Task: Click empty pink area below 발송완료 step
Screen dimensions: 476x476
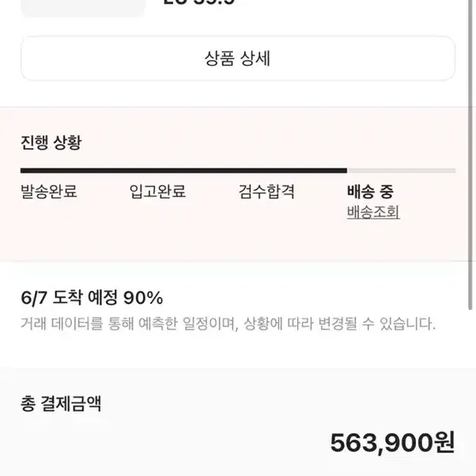Action: [x=49, y=230]
